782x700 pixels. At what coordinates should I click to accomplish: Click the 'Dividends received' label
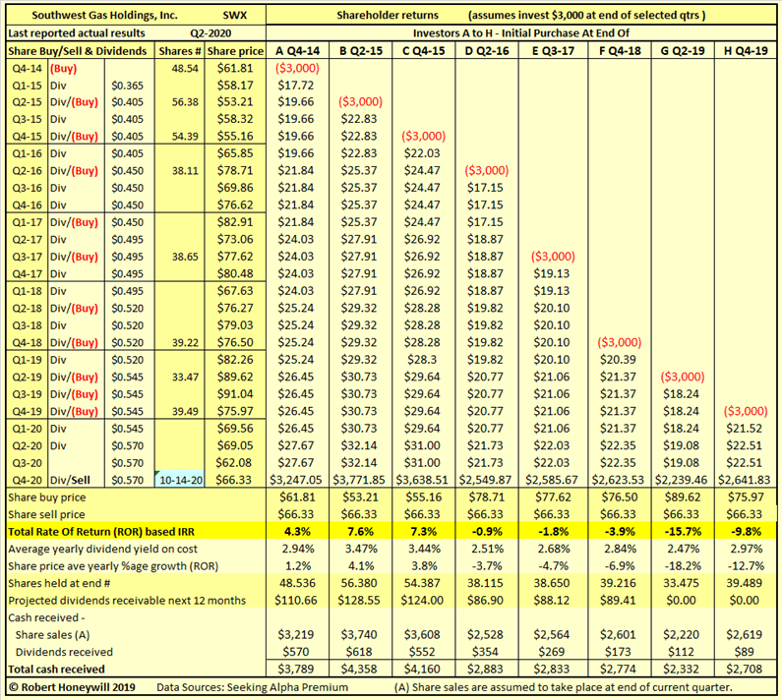pos(64,652)
